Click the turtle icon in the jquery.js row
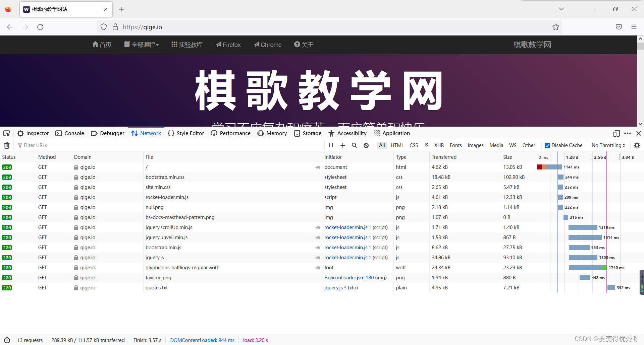 pos(318,258)
